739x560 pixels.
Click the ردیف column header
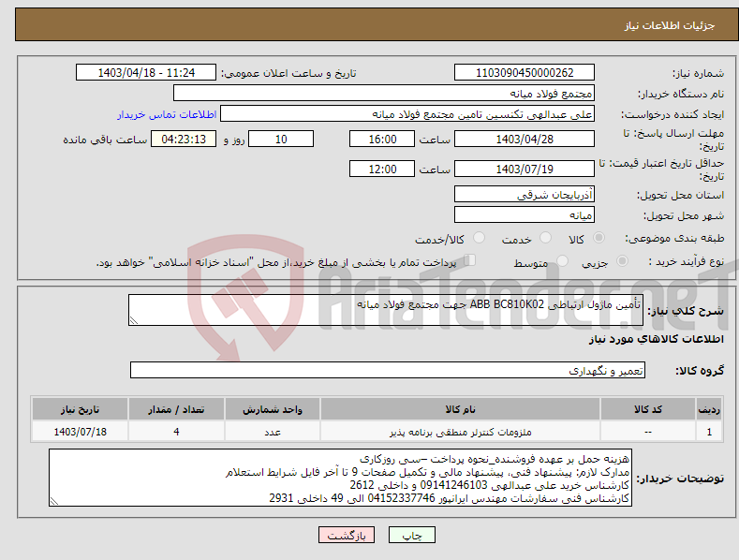click(709, 409)
